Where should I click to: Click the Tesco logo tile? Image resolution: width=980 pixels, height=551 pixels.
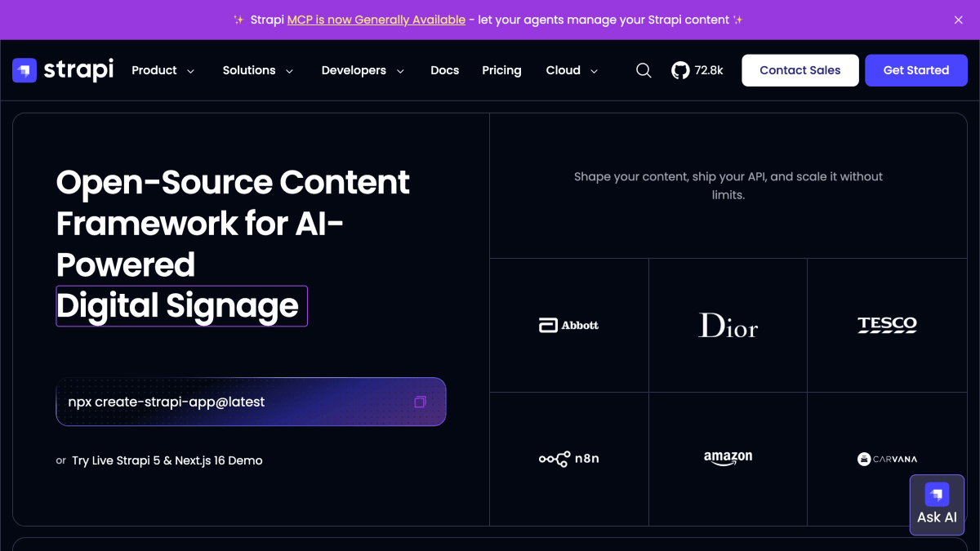(887, 326)
